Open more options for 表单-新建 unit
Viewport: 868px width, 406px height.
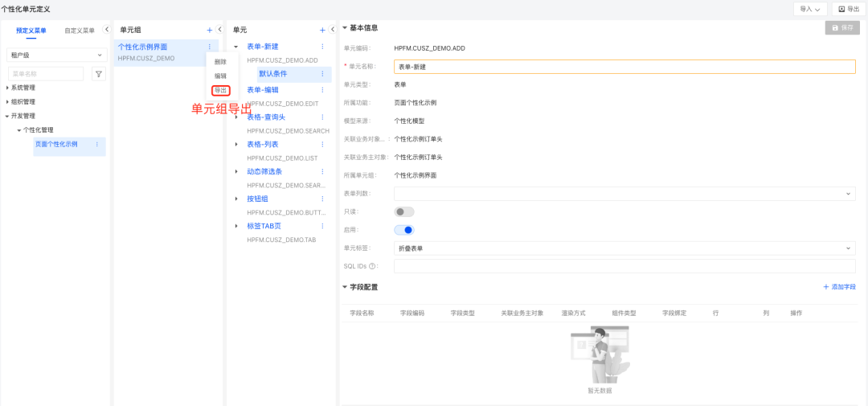click(x=323, y=47)
